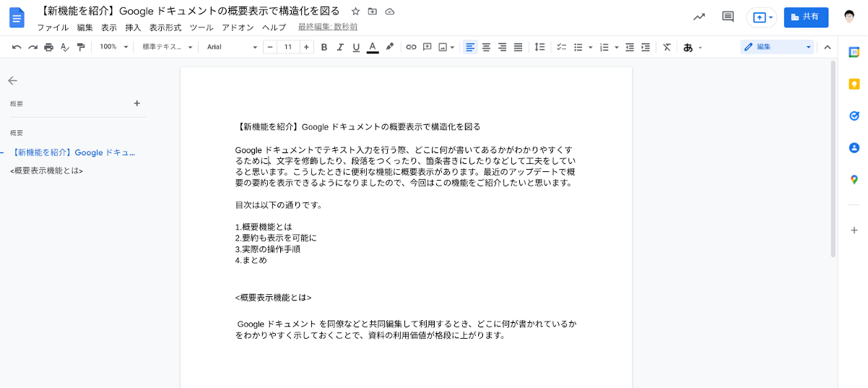868x388 pixels.
Task: Open the 100% zoom dropdown
Action: pos(113,47)
